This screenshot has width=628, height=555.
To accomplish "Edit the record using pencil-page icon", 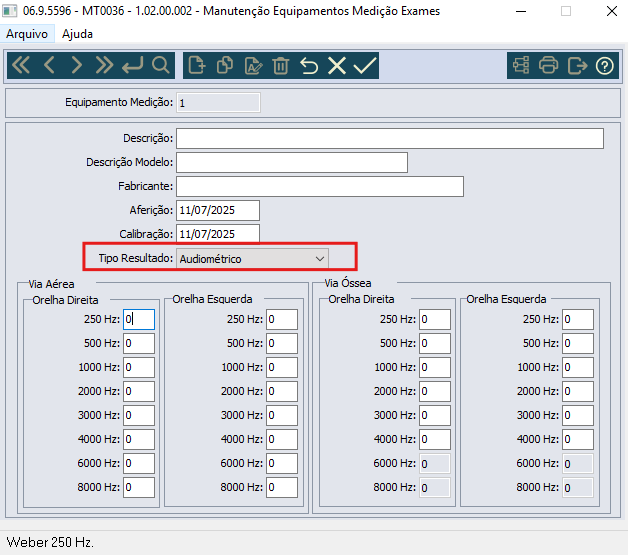I will (253, 65).
